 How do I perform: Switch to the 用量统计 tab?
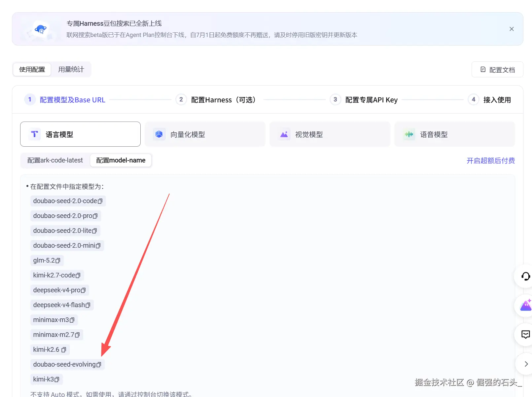tap(71, 69)
